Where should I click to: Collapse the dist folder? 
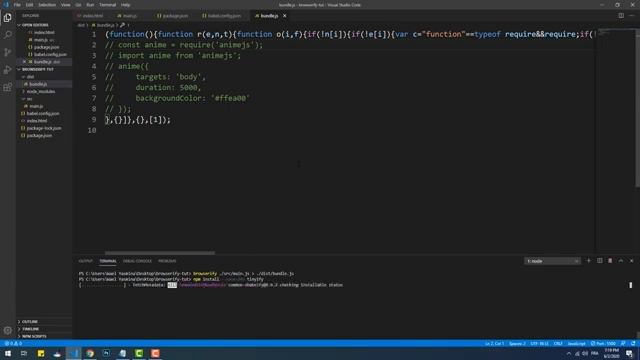point(30,77)
